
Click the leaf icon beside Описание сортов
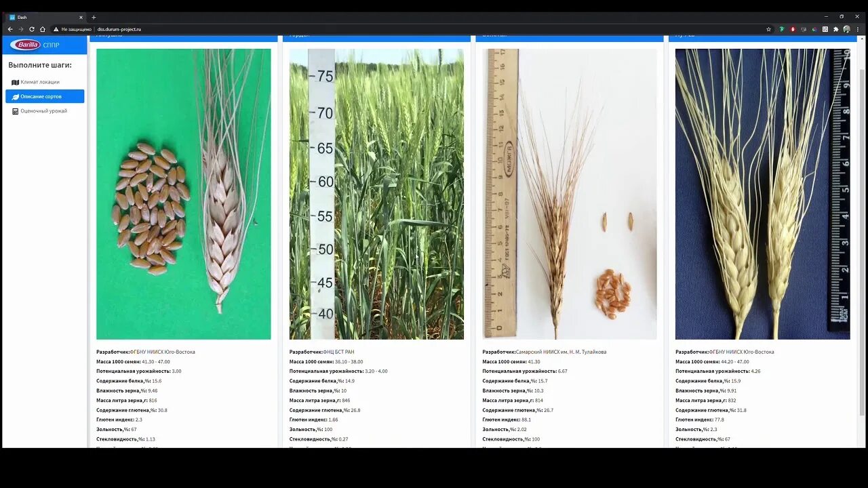point(16,96)
